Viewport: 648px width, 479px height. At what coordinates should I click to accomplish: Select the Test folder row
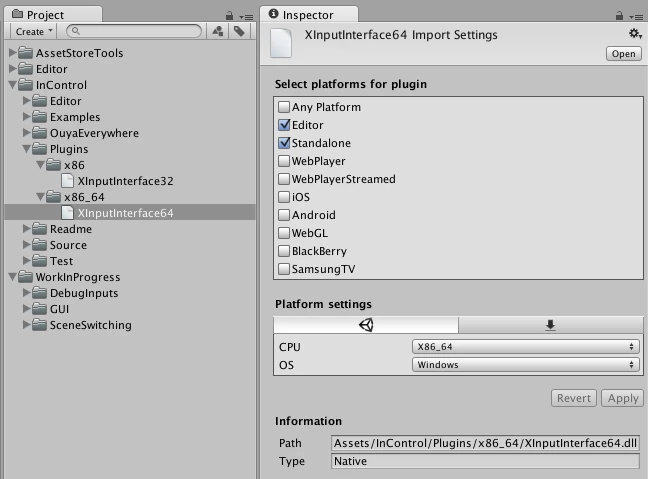tap(130, 261)
